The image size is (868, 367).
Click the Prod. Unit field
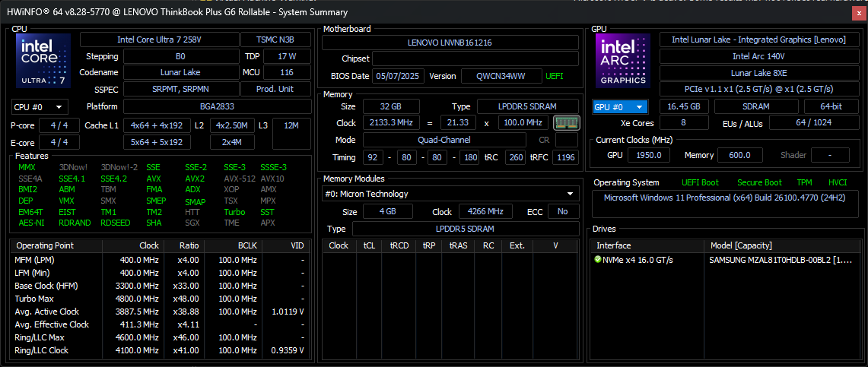pyautogui.click(x=275, y=89)
